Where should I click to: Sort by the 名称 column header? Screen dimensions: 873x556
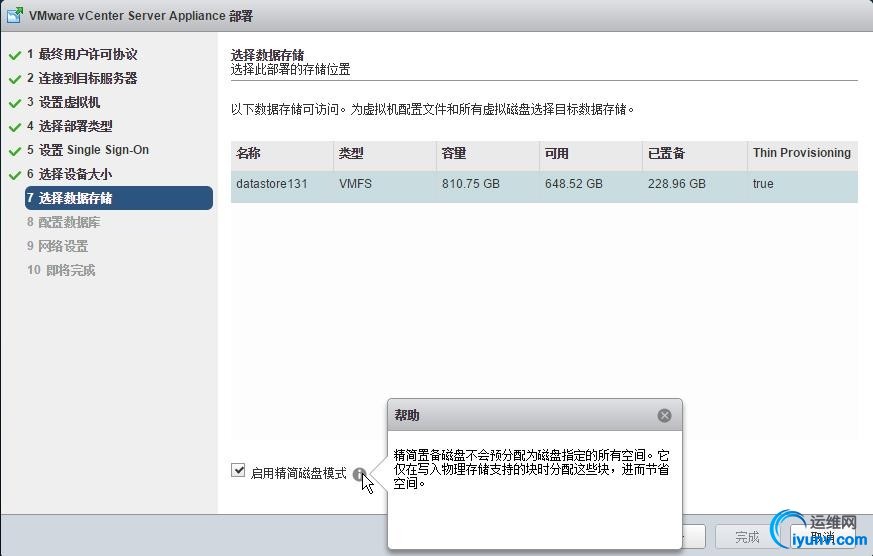(x=282, y=154)
